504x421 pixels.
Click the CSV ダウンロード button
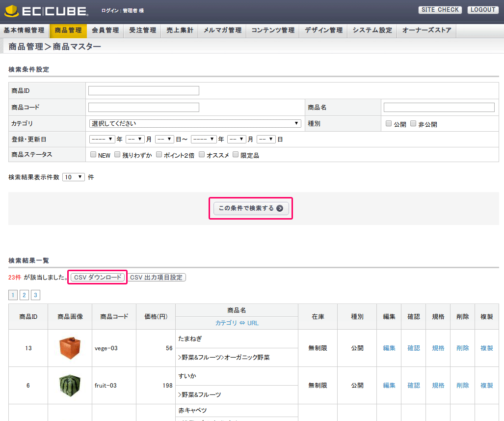[x=97, y=278]
